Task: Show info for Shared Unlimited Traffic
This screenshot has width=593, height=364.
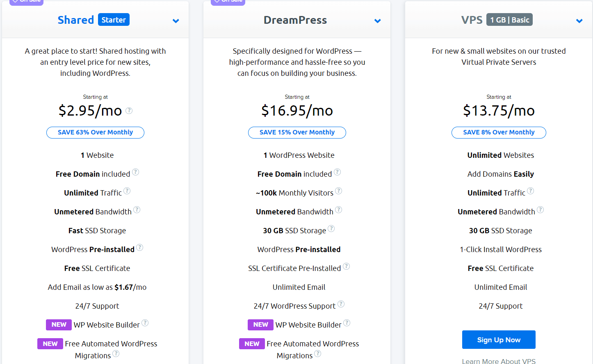Action: click(x=127, y=191)
